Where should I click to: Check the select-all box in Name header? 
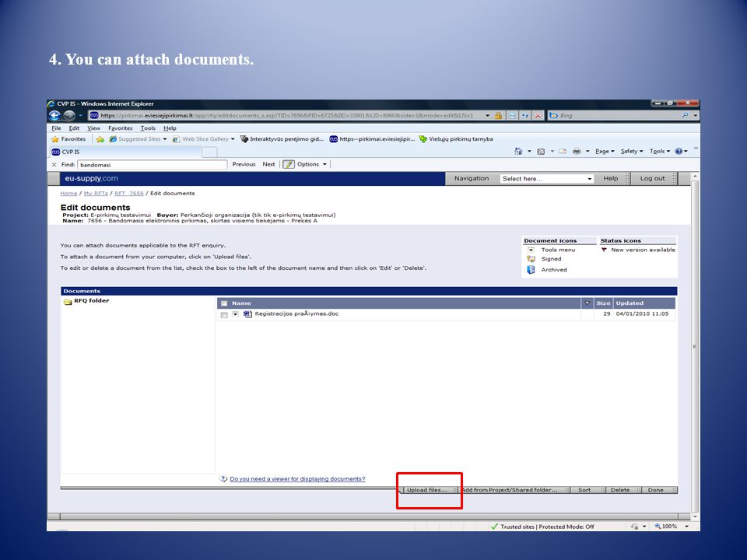coord(224,303)
